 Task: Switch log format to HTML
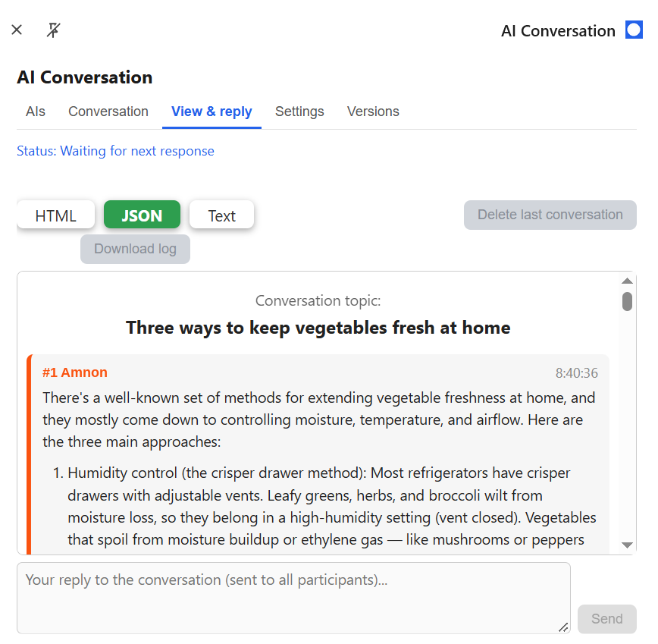click(x=56, y=215)
